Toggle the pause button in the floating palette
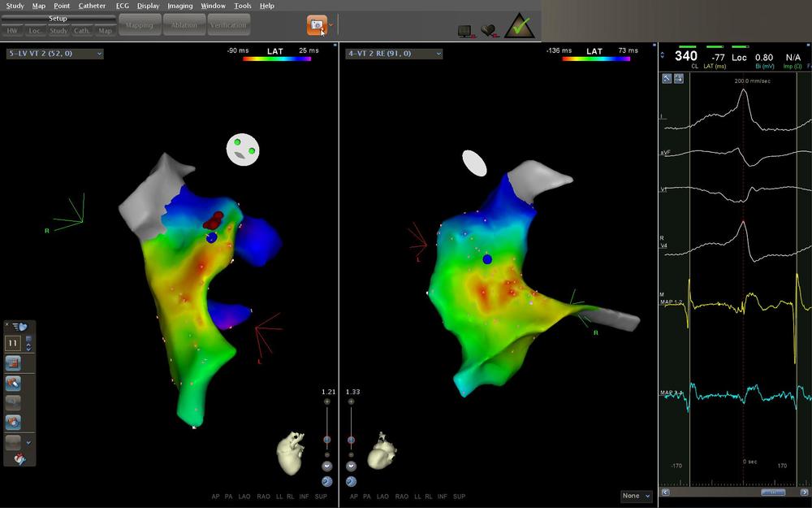 tap(13, 343)
